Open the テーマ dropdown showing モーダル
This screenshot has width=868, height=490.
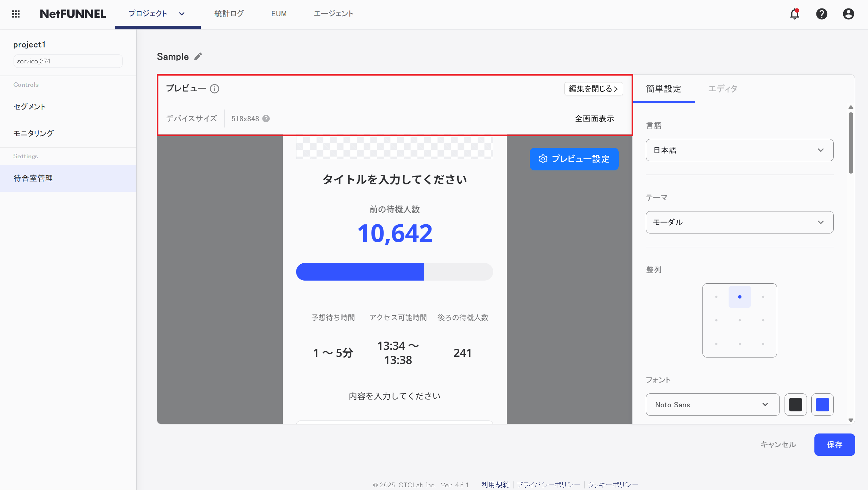pos(739,222)
